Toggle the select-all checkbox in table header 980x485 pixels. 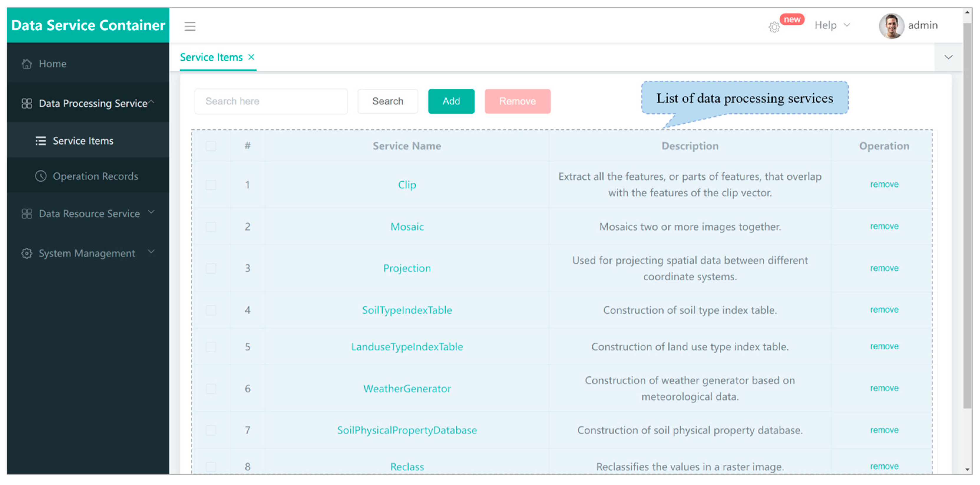(x=211, y=146)
